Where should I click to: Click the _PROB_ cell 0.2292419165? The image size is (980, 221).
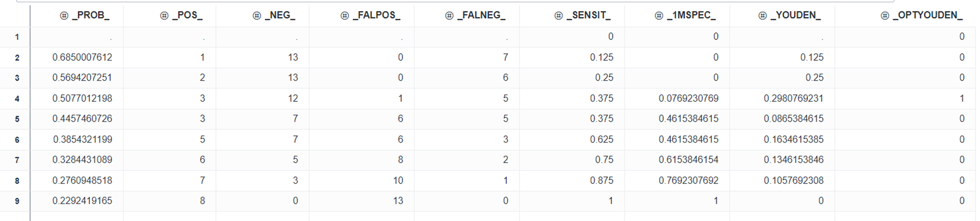coord(82,201)
